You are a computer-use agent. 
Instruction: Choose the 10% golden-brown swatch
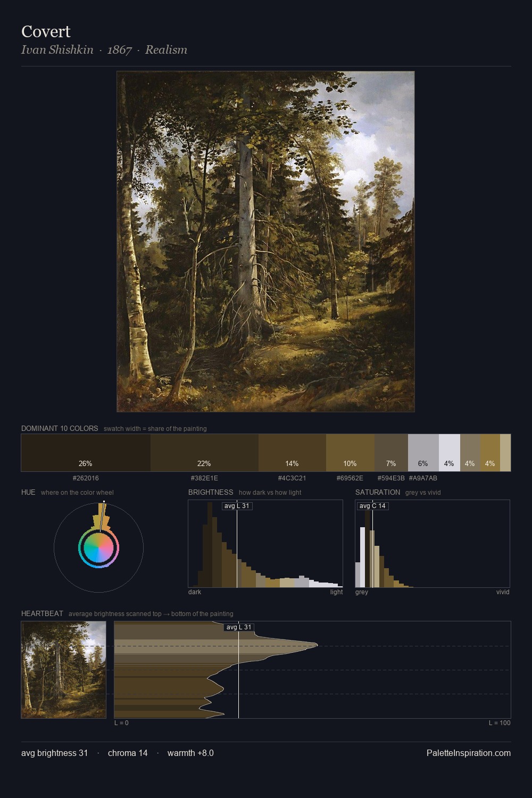click(350, 453)
